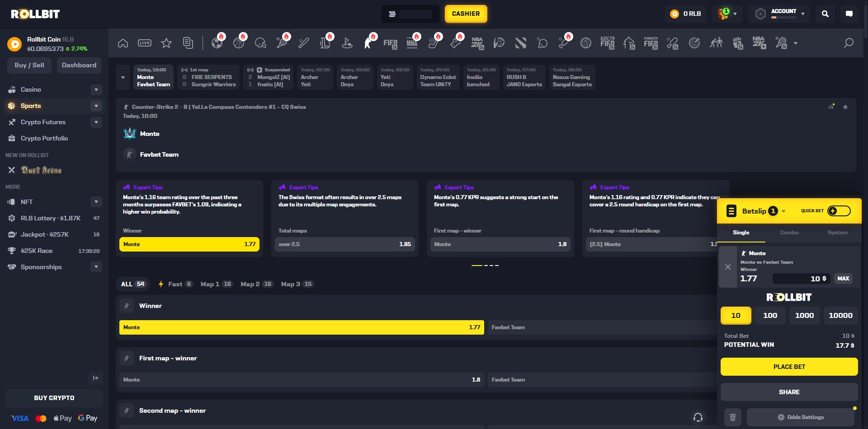The height and width of the screenshot is (429, 868).
Task: Open the sportsbook home icon
Action: tap(123, 43)
